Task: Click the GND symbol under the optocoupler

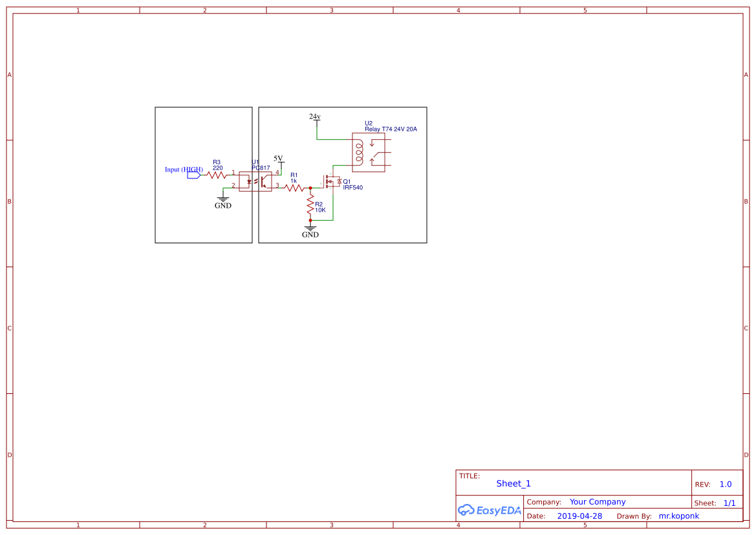Action: [222, 198]
